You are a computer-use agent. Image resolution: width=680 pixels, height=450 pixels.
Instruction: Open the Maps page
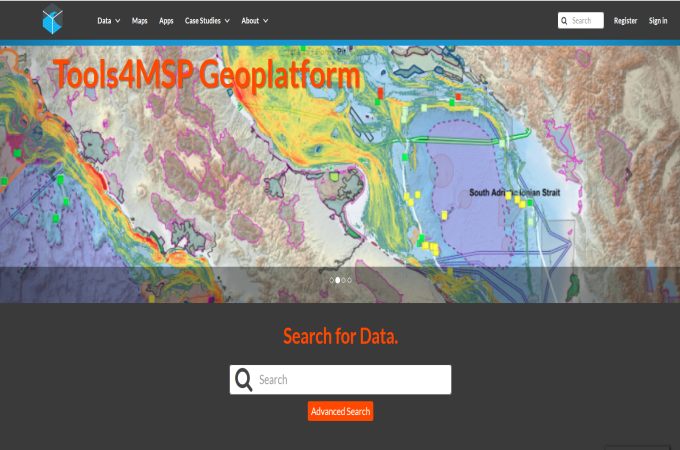pos(140,20)
